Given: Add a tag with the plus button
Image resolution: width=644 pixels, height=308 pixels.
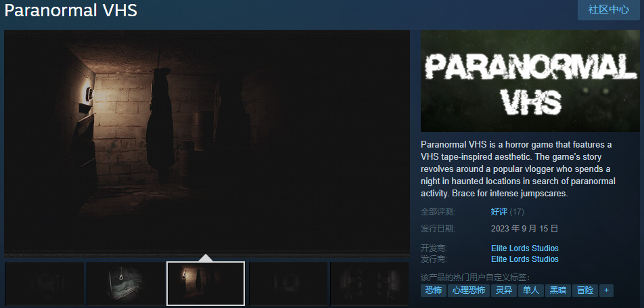Looking at the screenshot, I should (606, 290).
